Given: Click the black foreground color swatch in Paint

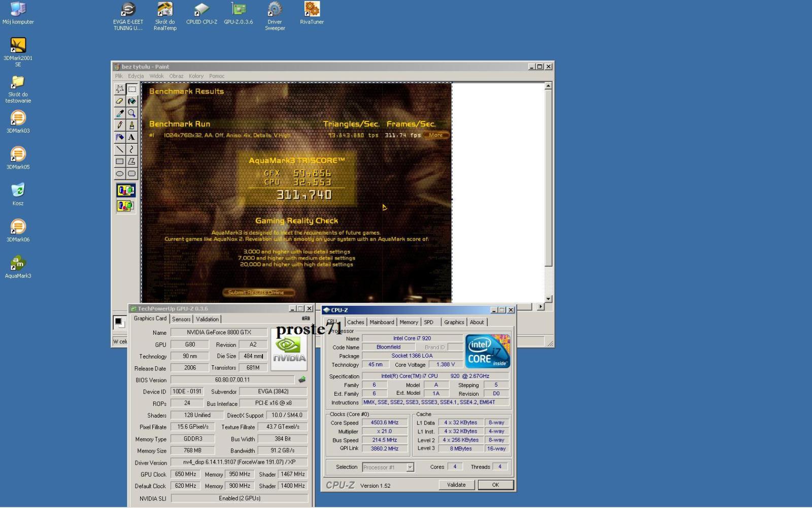Looking at the screenshot, I should point(118,321).
